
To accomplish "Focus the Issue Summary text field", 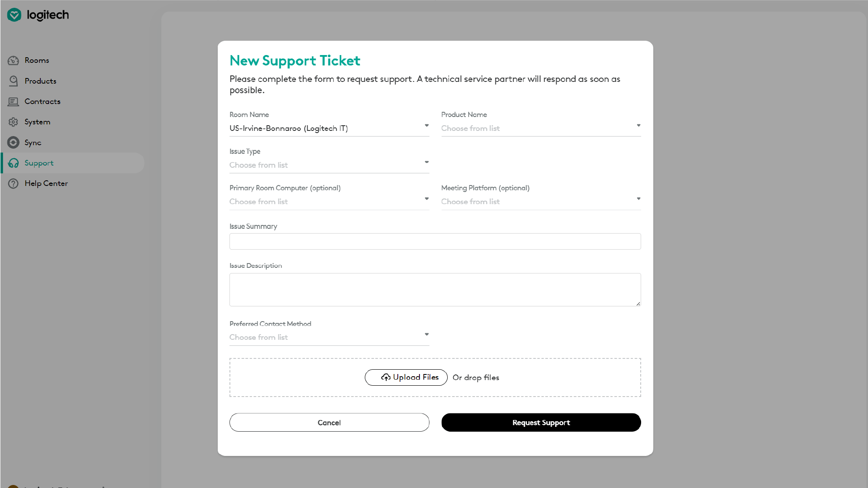I will (435, 241).
